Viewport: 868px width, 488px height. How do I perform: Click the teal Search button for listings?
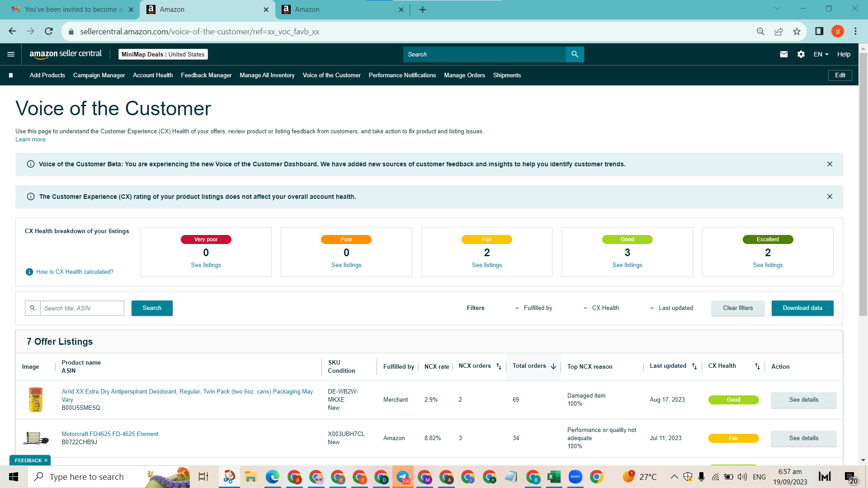[x=152, y=308]
